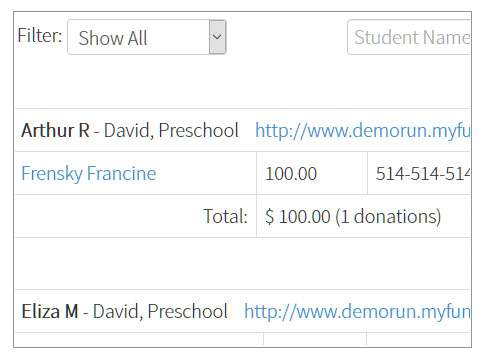Image resolution: width=483 pixels, height=361 pixels.
Task: Click the "Filter:" label text
Action: pos(40,35)
